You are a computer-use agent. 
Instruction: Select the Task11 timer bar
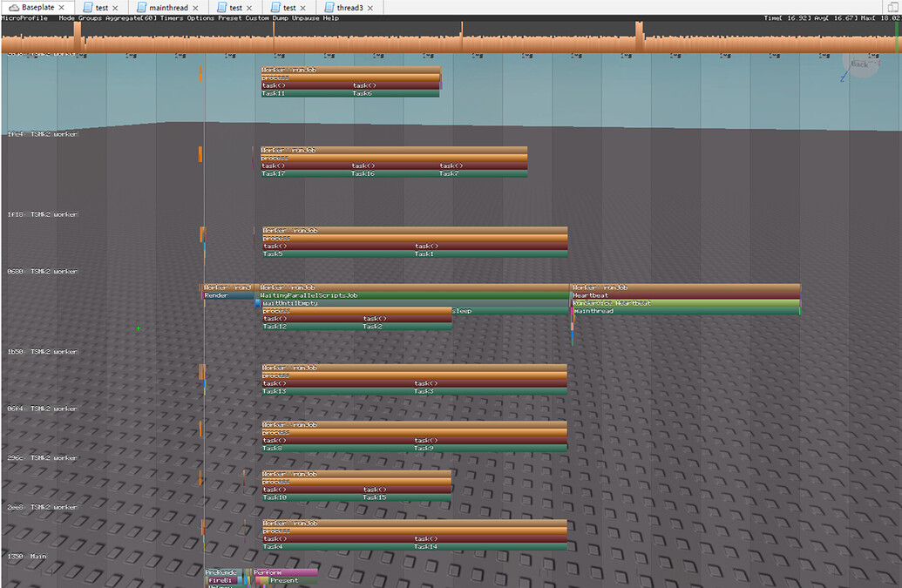coord(306,93)
